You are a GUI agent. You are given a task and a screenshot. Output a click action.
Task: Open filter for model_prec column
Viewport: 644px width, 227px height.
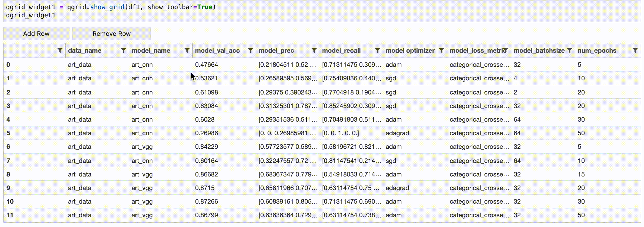[x=314, y=51]
